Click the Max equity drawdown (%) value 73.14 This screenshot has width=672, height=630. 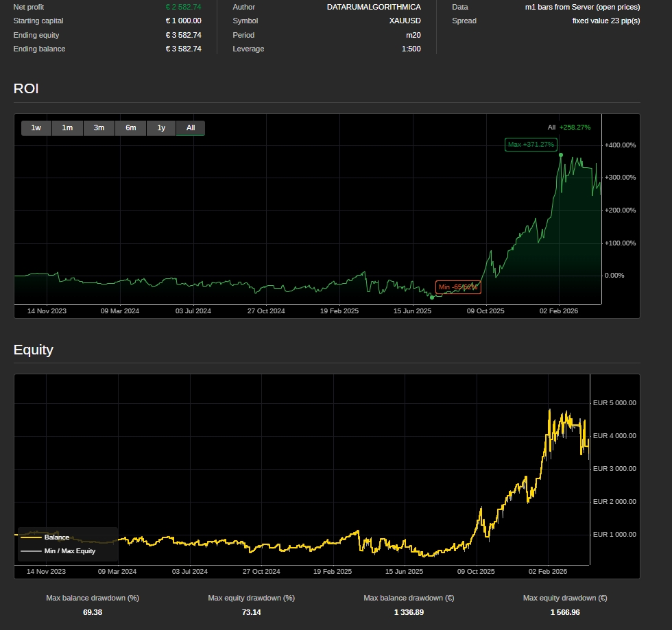coord(251,612)
